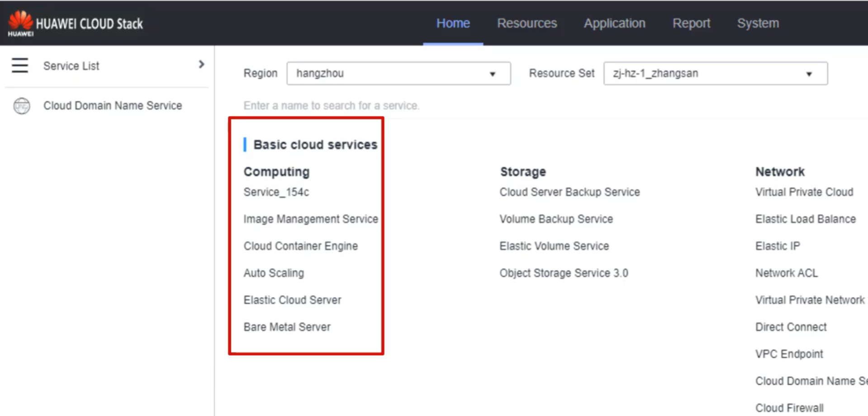Screen dimensions: 868x416
Task: Open the Resources menu
Action: point(527,23)
